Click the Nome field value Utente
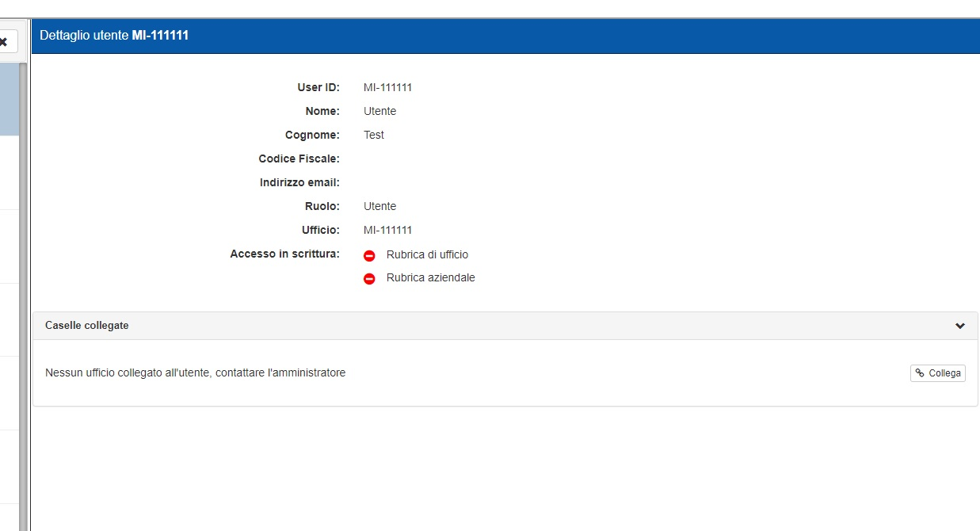This screenshot has width=980, height=531. (379, 112)
